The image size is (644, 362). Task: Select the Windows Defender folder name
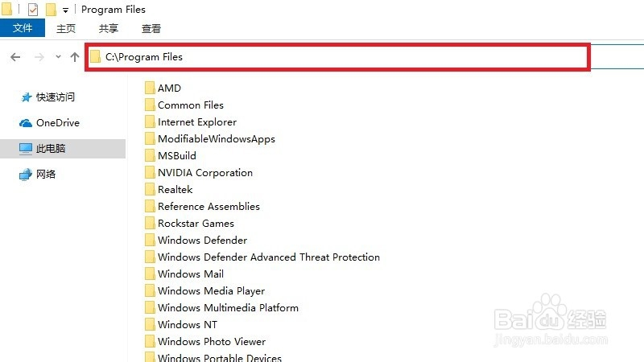pyautogui.click(x=203, y=240)
